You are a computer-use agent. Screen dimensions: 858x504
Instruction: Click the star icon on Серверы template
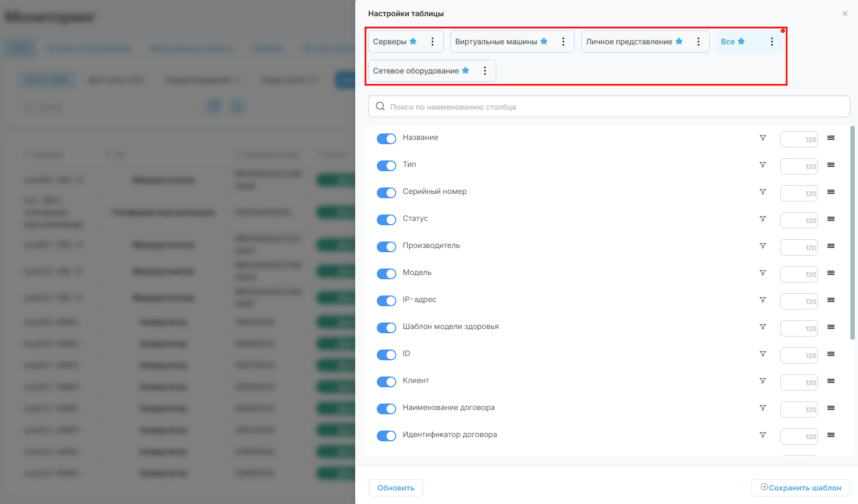coord(413,41)
